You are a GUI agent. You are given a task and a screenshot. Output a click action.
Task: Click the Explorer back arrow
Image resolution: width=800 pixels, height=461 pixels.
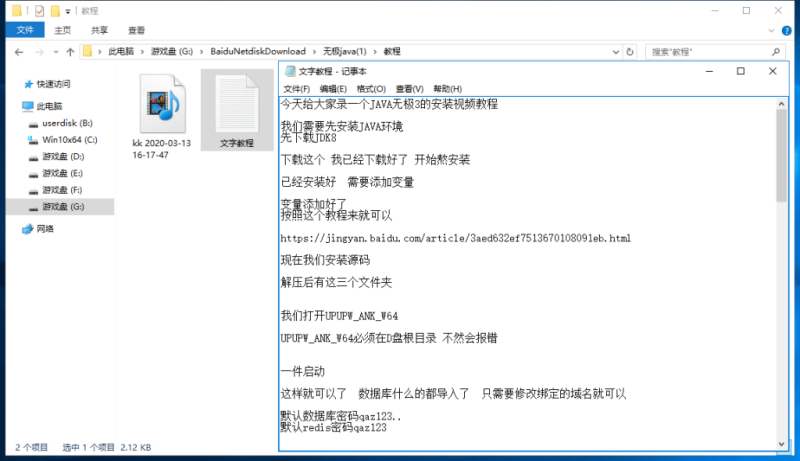coord(19,52)
